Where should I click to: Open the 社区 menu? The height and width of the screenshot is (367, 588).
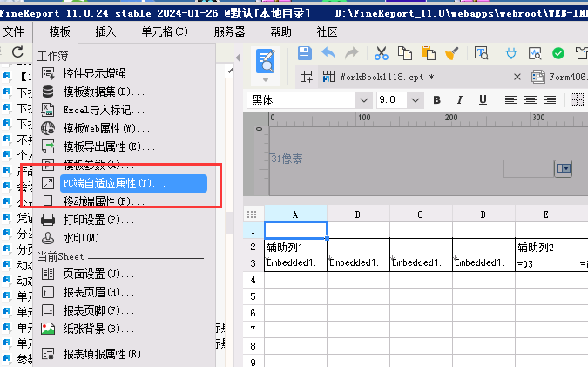pyautogui.click(x=327, y=31)
